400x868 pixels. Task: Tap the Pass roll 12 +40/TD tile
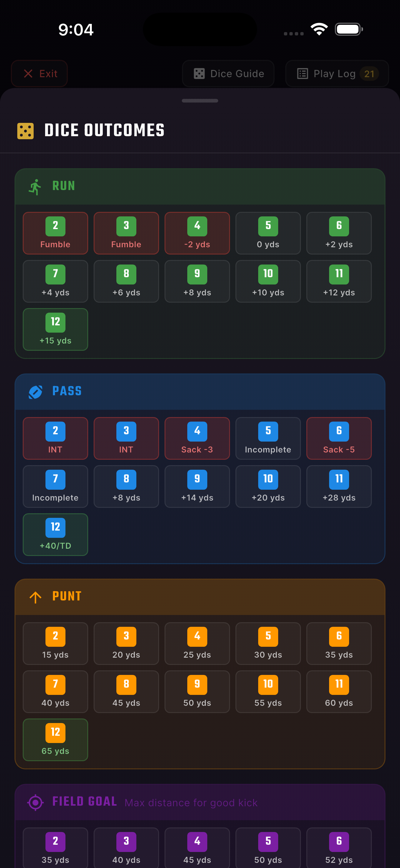tap(55, 535)
